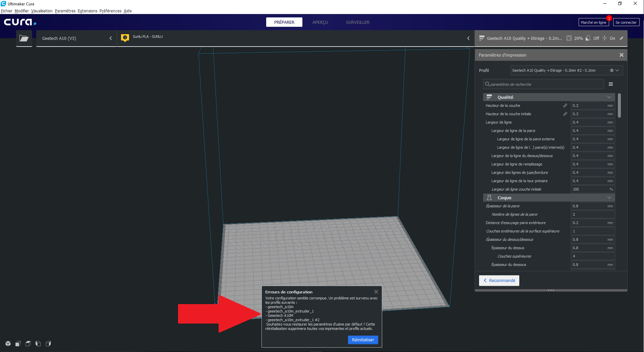The height and width of the screenshot is (352, 644).
Task: Click the Largeur de ligne couche initiale field
Action: pos(593,189)
